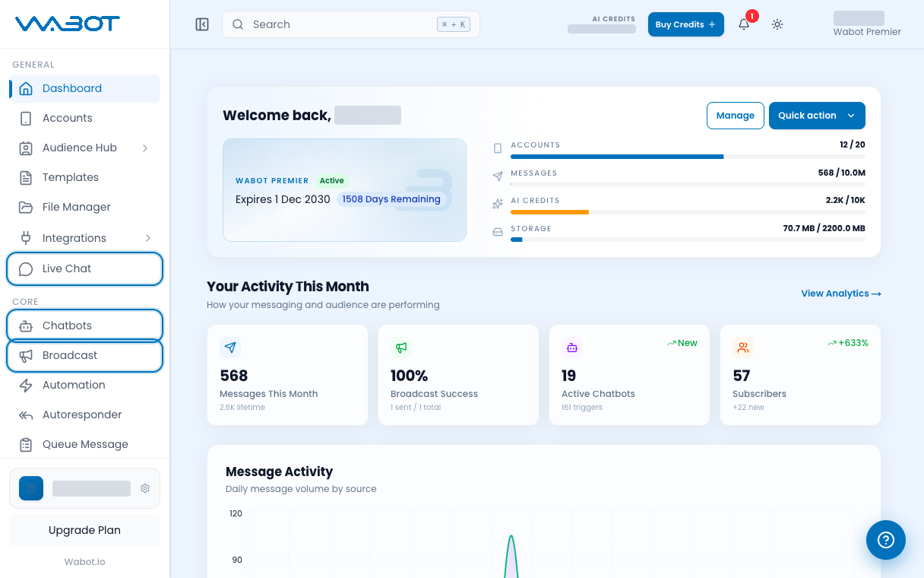Click the Queue Message clipboard icon
This screenshot has height=578, width=924.
coord(26,444)
